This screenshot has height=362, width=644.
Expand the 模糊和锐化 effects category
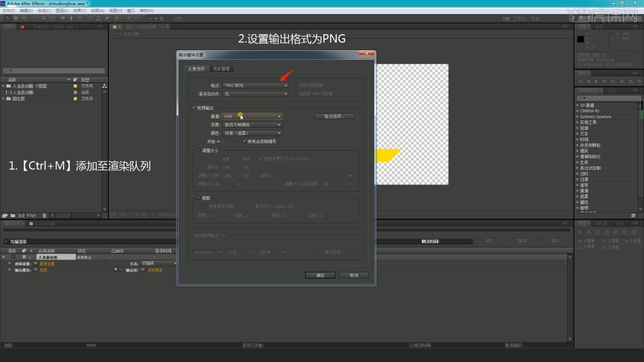click(578, 156)
